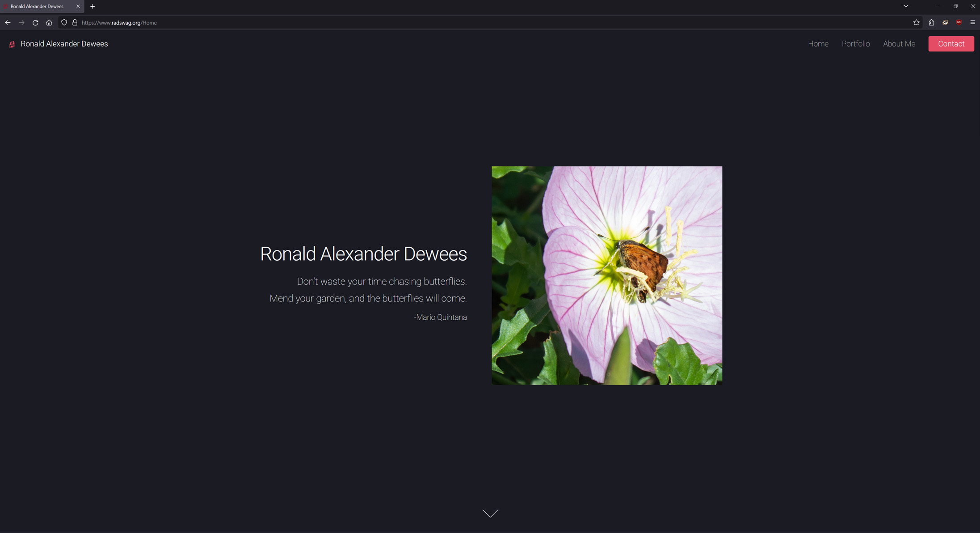Expand the list all tabs chevron
The image size is (980, 533).
click(x=906, y=6)
